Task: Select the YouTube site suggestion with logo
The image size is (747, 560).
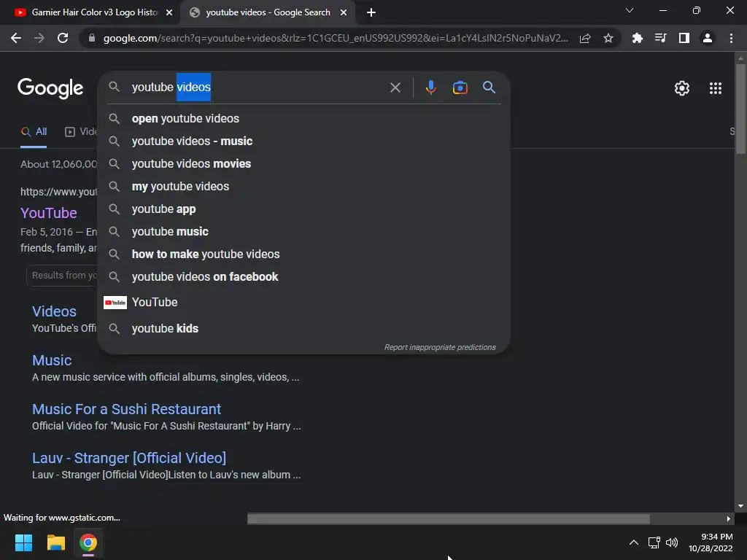Action: (303, 303)
